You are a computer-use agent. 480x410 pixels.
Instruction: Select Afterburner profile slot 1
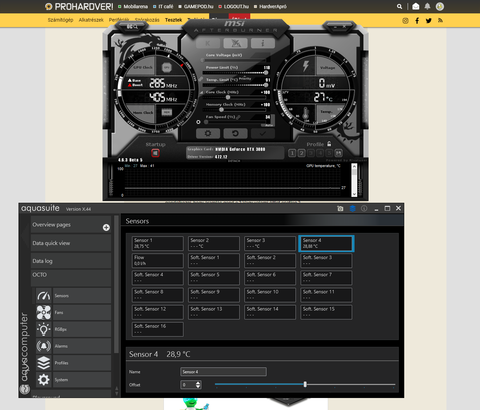tap(292, 153)
